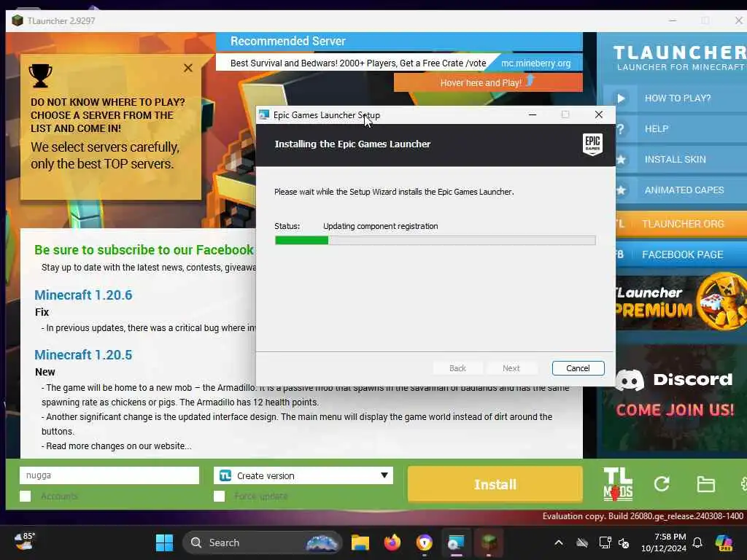Click the Updating component registration status text
Image resolution: width=747 pixels, height=560 pixels.
pyautogui.click(x=380, y=226)
